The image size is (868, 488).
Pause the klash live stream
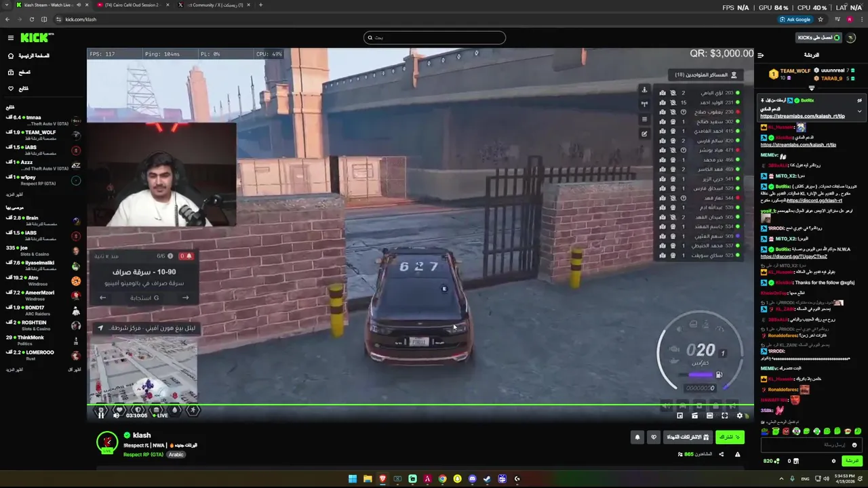101,415
